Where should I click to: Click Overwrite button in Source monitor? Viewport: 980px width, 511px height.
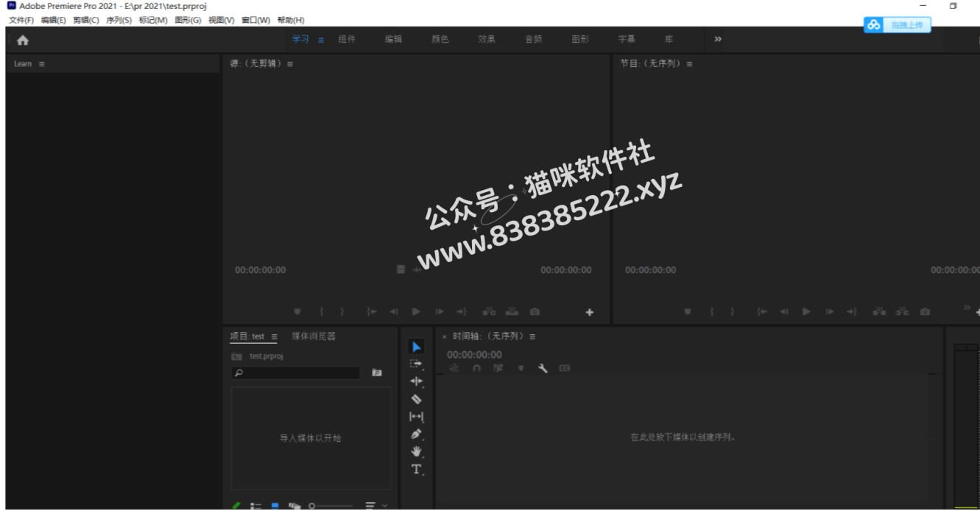point(512,311)
